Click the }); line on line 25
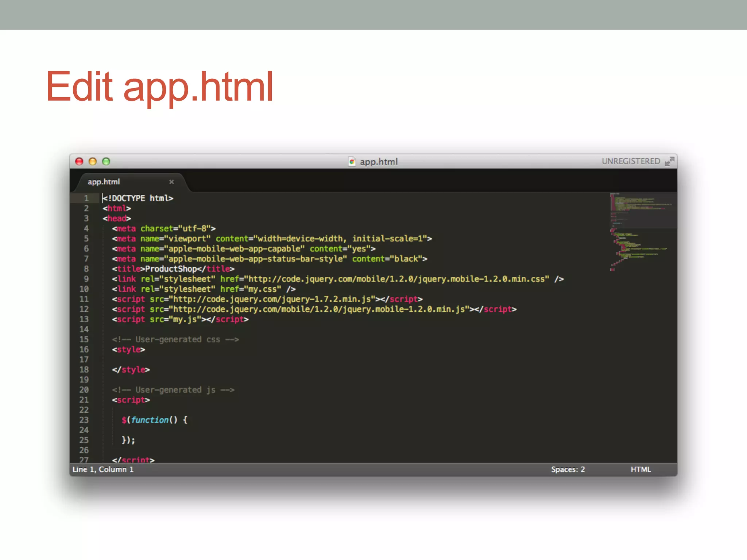The image size is (747, 560). point(128,440)
